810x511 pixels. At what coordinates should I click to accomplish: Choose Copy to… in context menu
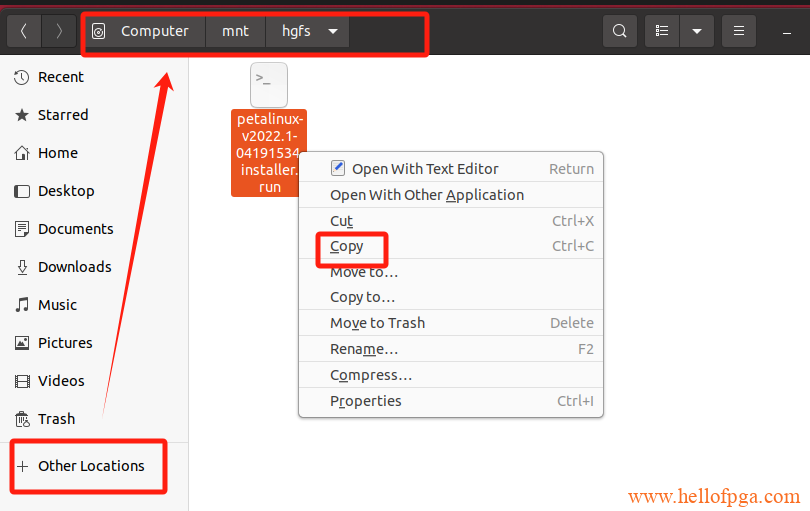[451, 297]
